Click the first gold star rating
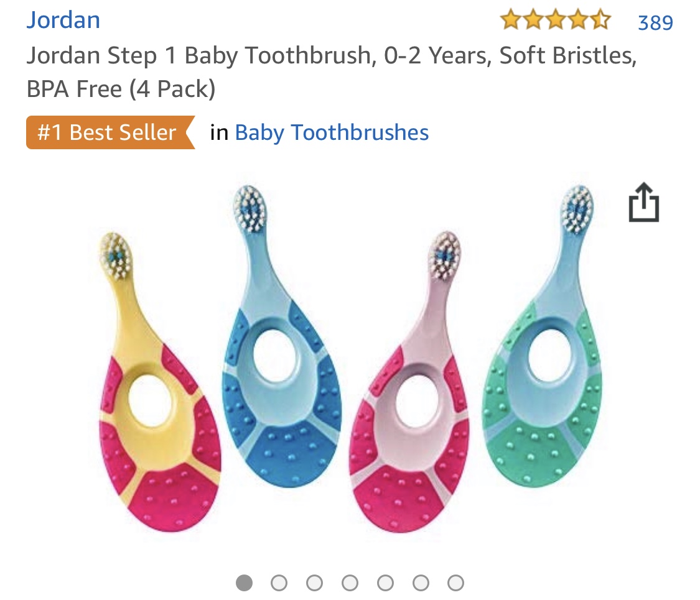 511,21
